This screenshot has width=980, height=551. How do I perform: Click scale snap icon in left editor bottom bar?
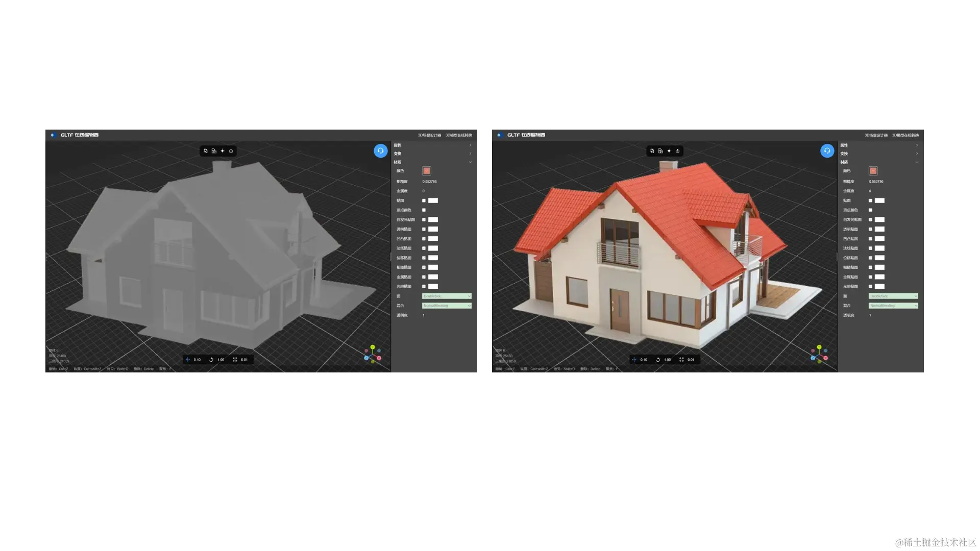[x=235, y=360]
